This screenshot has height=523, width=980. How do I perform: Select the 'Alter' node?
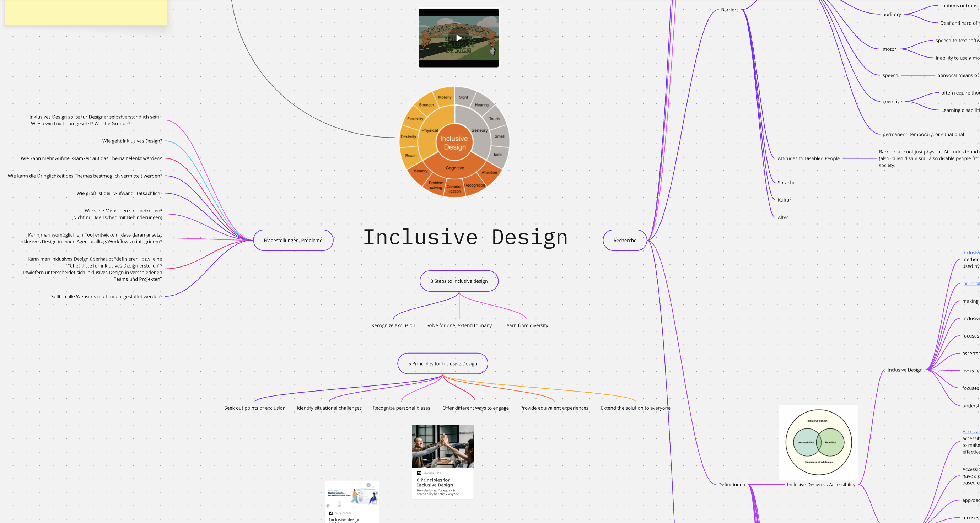pyautogui.click(x=782, y=217)
